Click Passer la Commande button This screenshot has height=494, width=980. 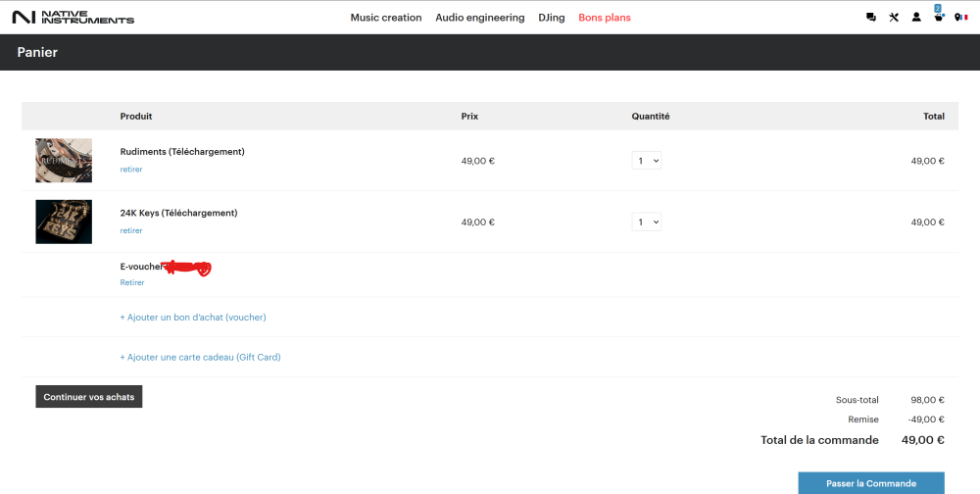tap(871, 483)
